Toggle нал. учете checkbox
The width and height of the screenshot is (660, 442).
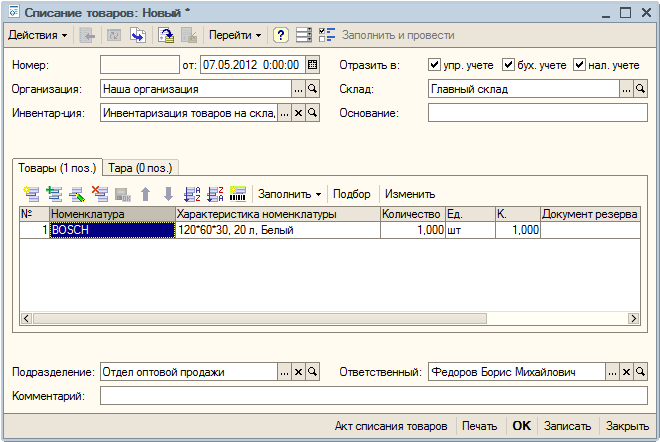tap(579, 65)
